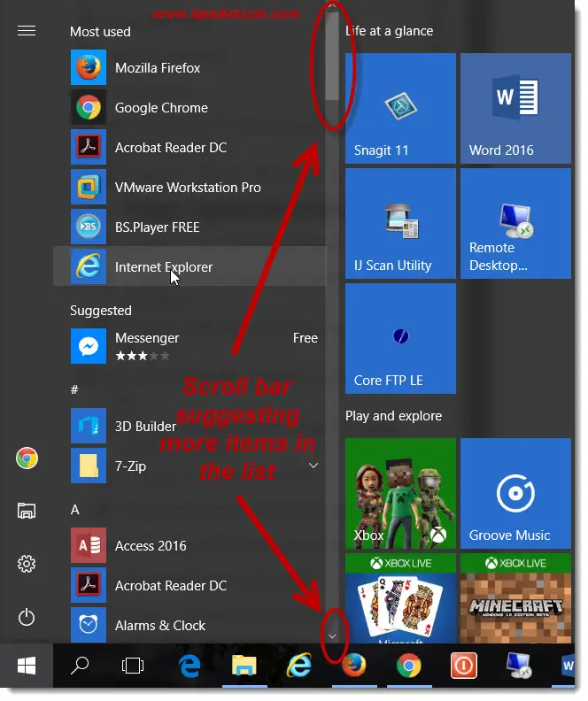Click the 'Life at a glance' group title
This screenshot has height=701, width=588.
[389, 31]
